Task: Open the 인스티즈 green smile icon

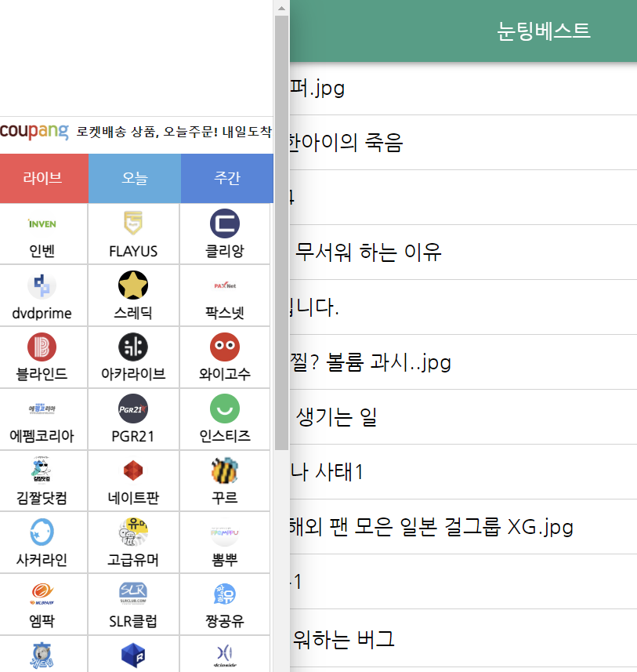Action: (x=225, y=409)
